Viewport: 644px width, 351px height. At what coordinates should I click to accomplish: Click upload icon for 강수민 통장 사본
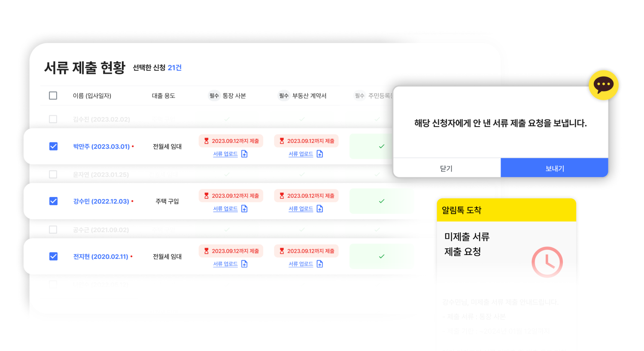coord(244,209)
